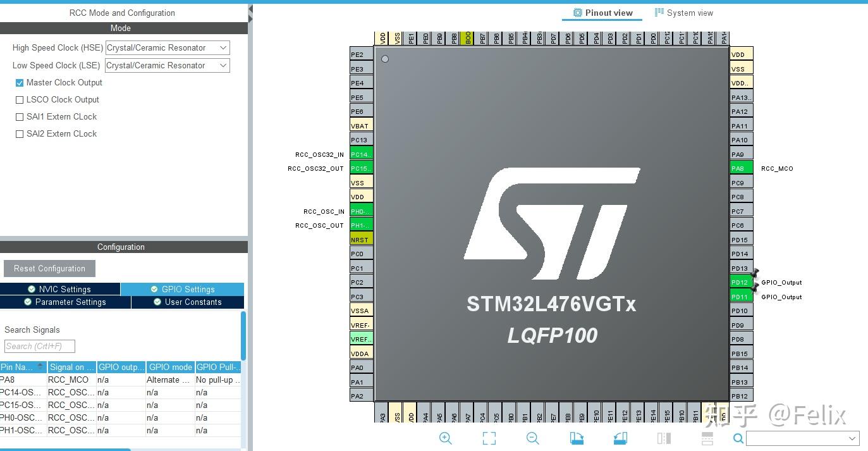Click the chip icon on the Pinout view tab
Viewport: 868px width, 451px height.
576,12
